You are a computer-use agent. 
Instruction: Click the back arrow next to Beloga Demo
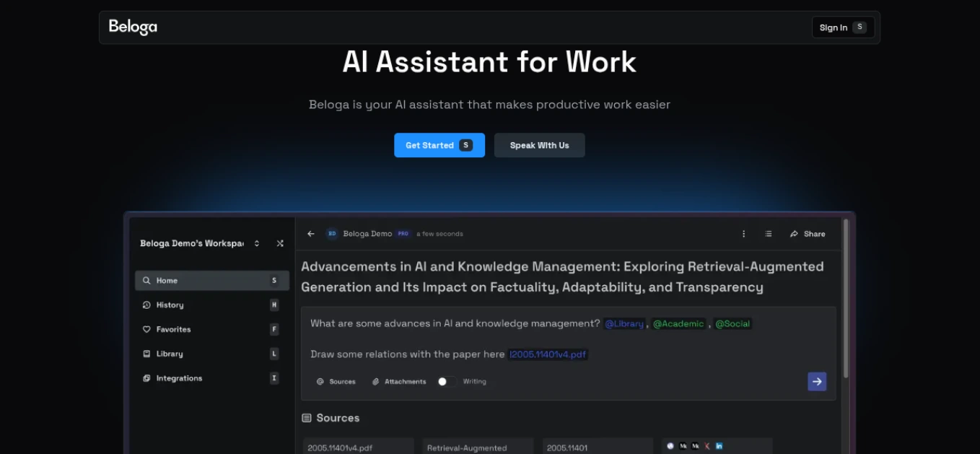pyautogui.click(x=311, y=234)
